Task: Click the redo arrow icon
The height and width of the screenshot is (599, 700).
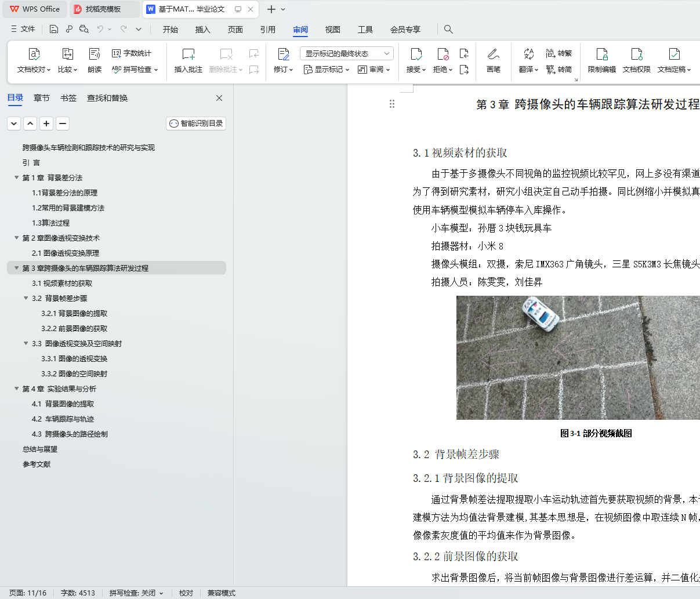Action: (x=124, y=29)
